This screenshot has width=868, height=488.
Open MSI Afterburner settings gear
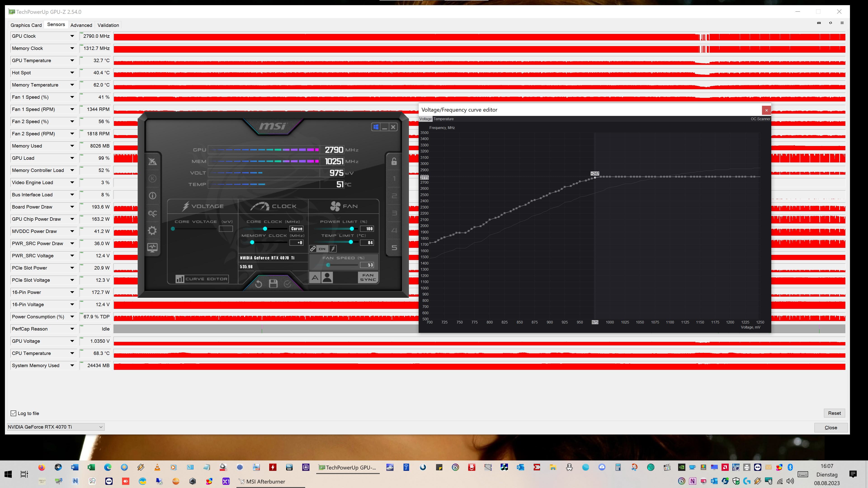152,231
